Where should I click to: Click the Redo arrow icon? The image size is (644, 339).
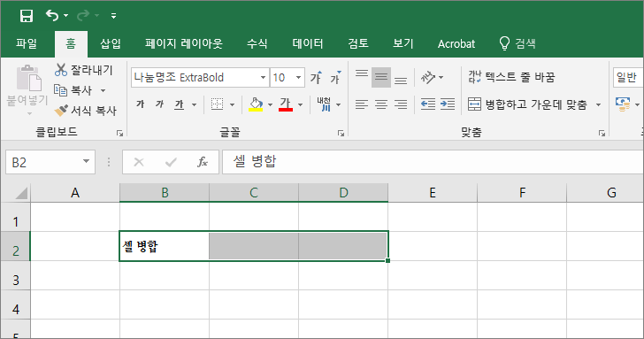(83, 16)
